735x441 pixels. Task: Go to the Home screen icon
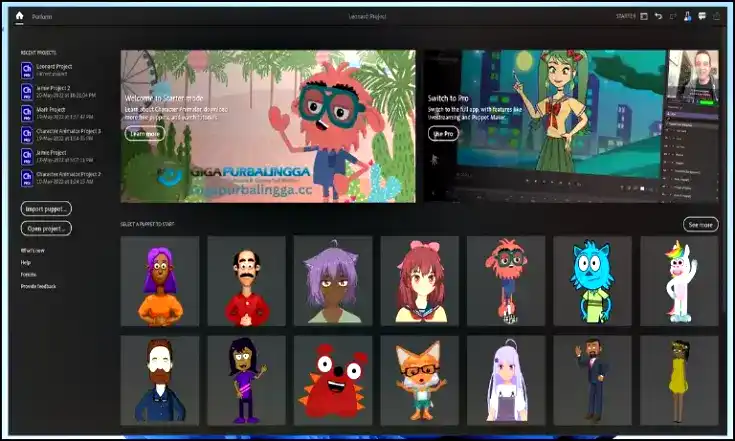[19, 16]
